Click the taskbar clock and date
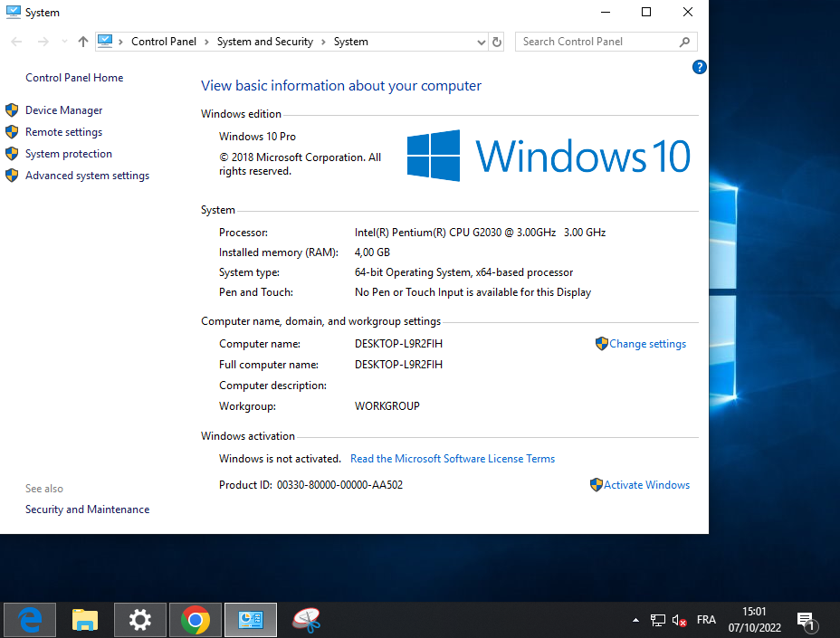The height and width of the screenshot is (638, 840). 754,620
